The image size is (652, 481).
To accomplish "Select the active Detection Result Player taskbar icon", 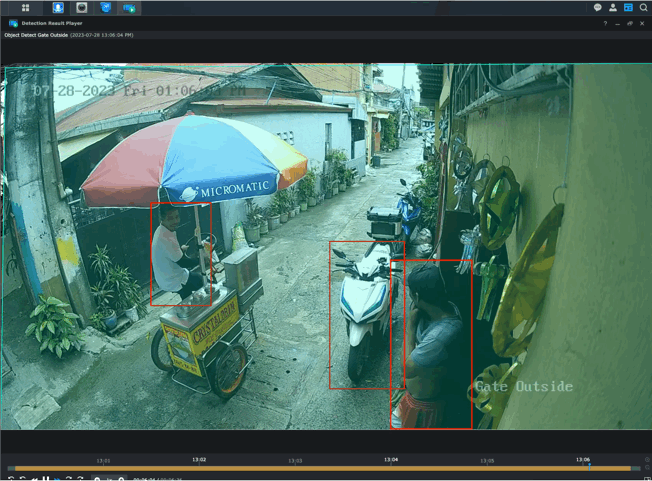I will click(129, 7).
